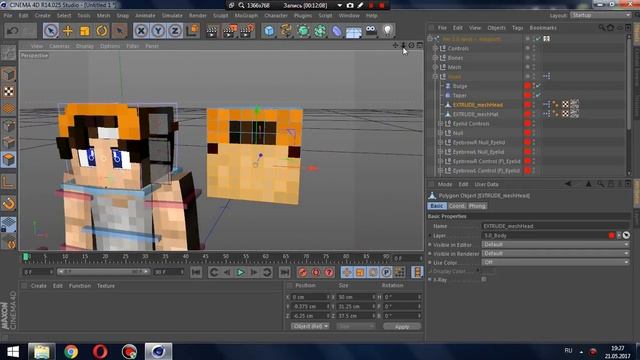Open the Mesh menu
Screen dimensions: 640x360
(103, 16)
